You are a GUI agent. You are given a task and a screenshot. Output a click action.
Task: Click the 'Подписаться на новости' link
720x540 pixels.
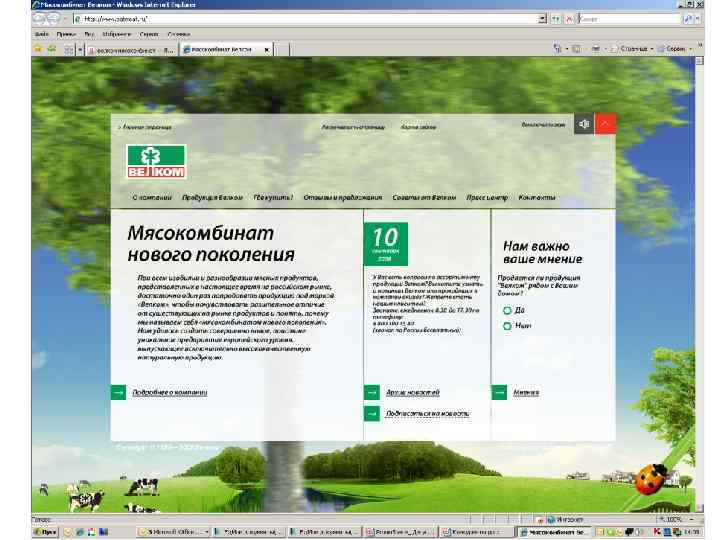427,414
